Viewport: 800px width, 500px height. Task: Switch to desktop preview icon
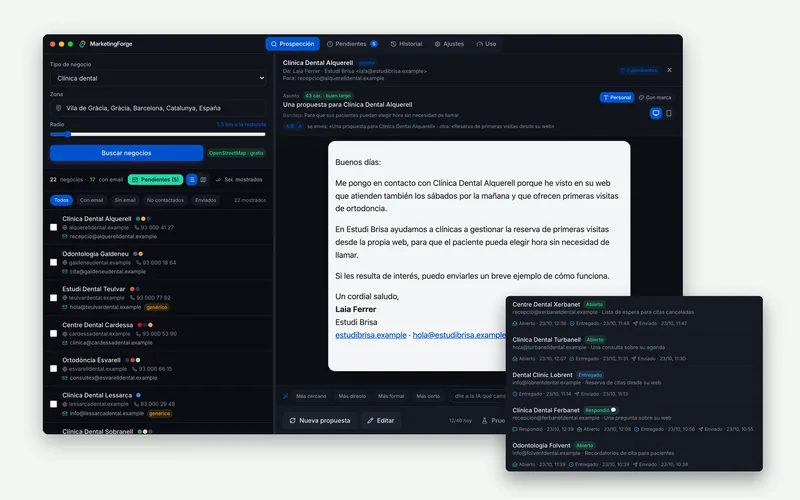pyautogui.click(x=656, y=113)
